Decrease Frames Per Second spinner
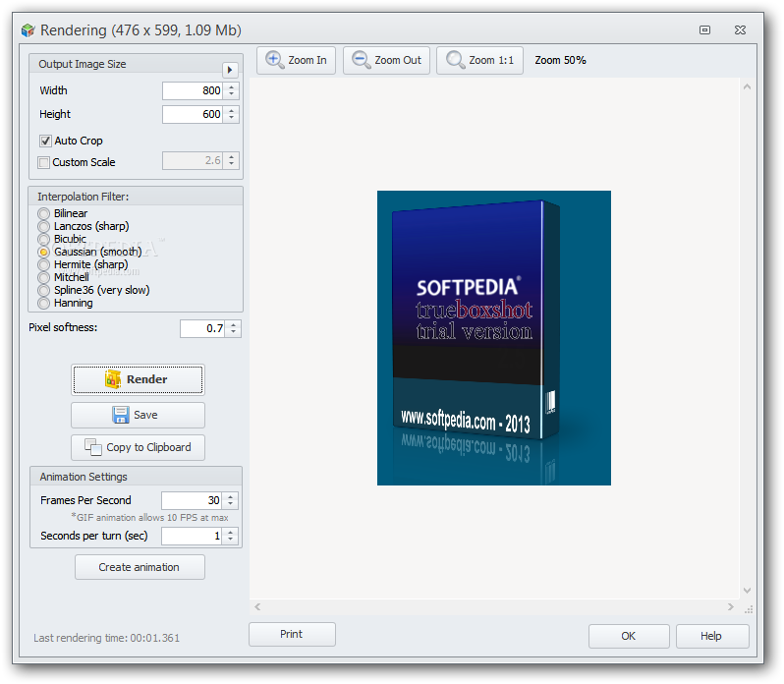Viewport: 784px width, 684px height. (x=230, y=504)
